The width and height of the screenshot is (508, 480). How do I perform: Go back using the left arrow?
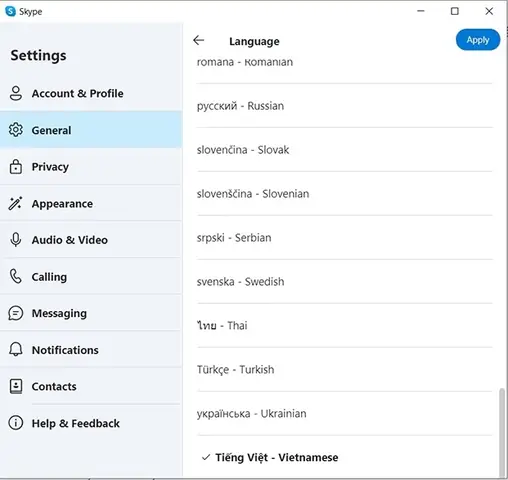[x=199, y=40]
